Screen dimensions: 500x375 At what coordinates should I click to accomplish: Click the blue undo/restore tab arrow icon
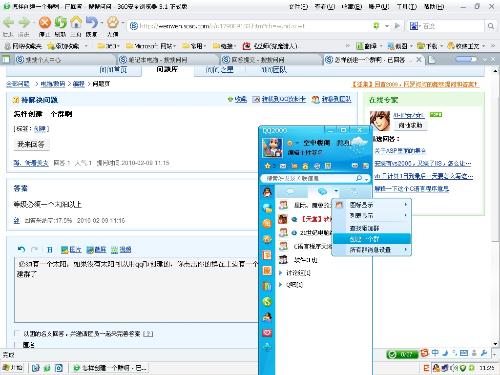[91, 22]
